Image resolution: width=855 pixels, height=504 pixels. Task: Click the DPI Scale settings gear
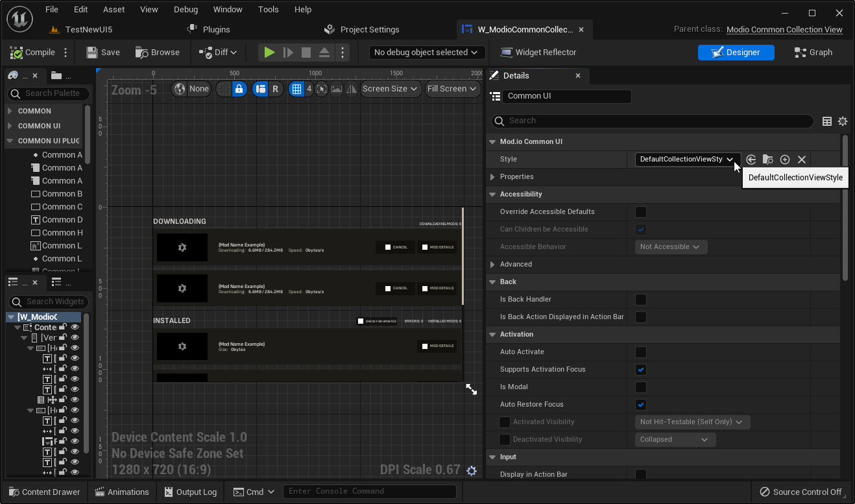(x=472, y=471)
